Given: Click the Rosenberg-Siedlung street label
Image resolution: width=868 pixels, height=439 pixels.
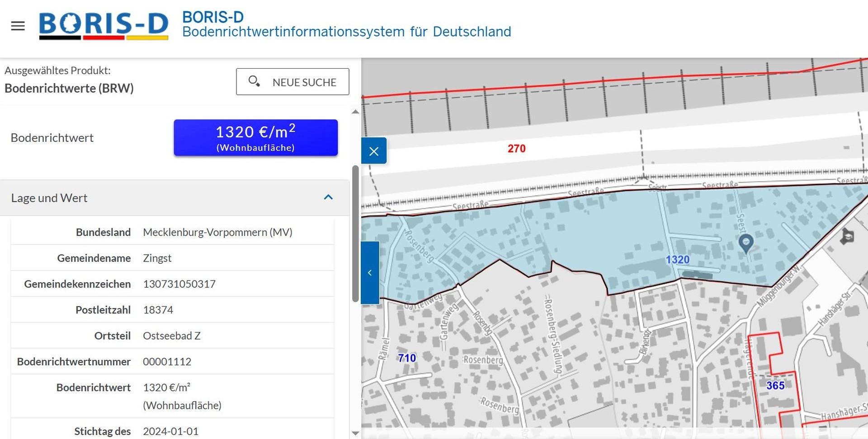Looking at the screenshot, I should [553, 335].
